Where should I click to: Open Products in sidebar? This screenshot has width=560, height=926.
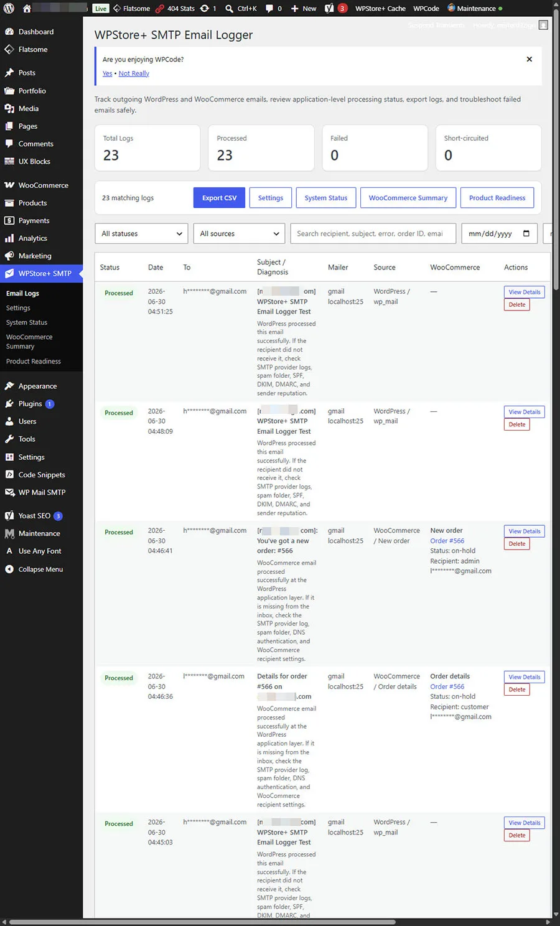(x=32, y=203)
